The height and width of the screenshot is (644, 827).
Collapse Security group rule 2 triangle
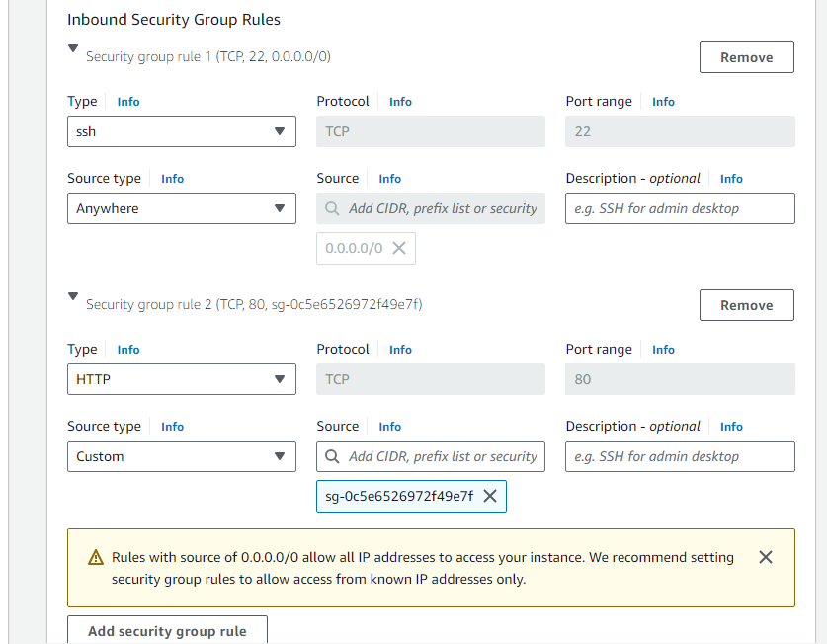(73, 296)
